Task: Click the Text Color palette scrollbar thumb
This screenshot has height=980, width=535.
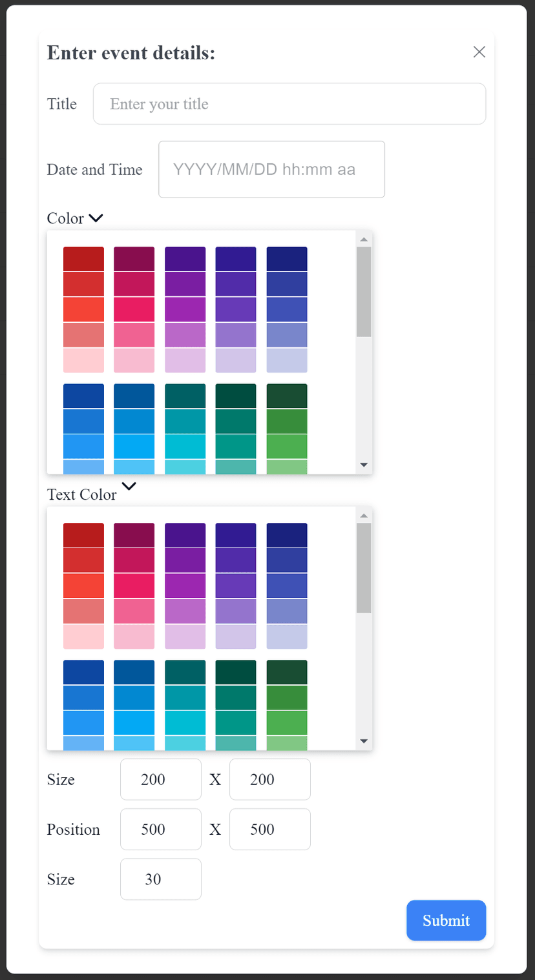Action: pyautogui.click(x=364, y=568)
